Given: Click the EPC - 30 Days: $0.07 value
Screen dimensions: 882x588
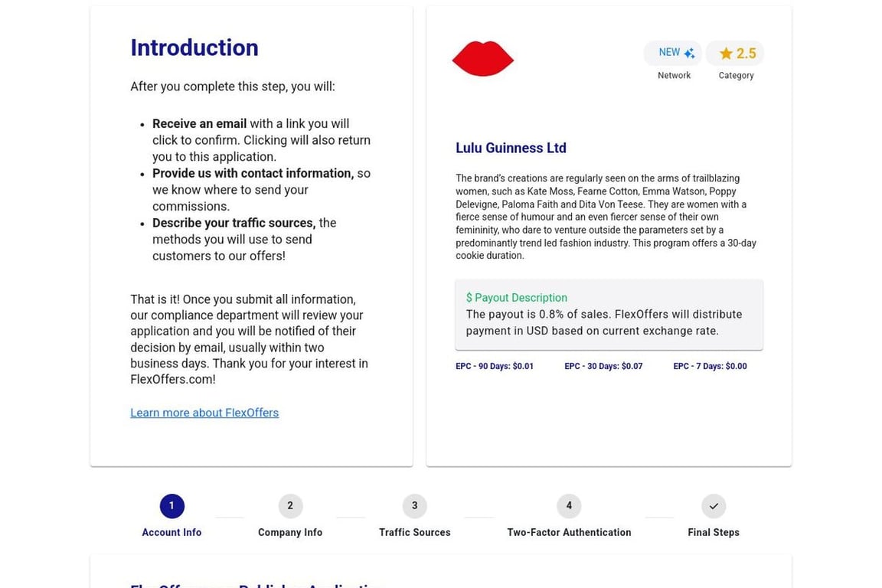Looking at the screenshot, I should point(603,366).
